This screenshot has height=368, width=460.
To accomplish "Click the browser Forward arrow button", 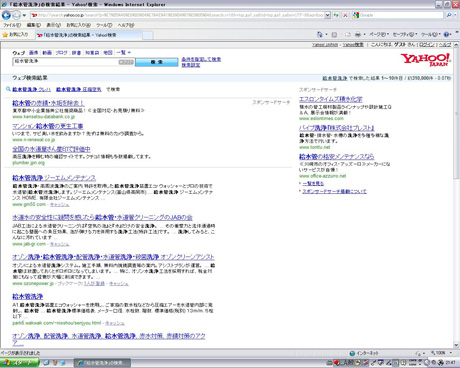I will pos(16,15).
